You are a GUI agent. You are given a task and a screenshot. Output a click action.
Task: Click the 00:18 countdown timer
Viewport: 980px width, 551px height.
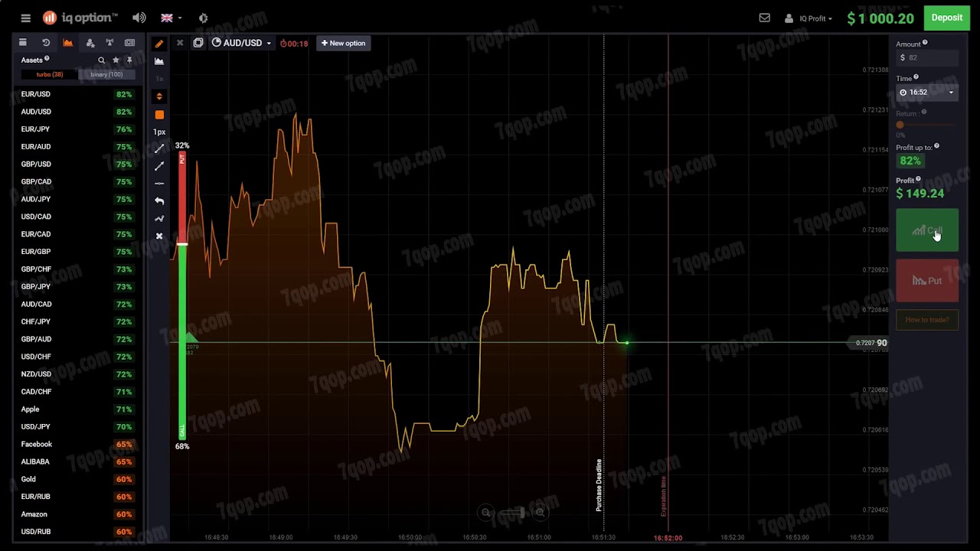(294, 44)
